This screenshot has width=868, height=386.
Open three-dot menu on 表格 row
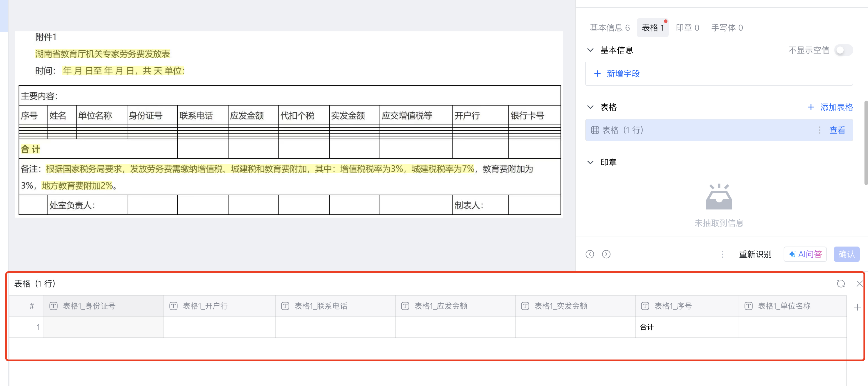click(819, 130)
